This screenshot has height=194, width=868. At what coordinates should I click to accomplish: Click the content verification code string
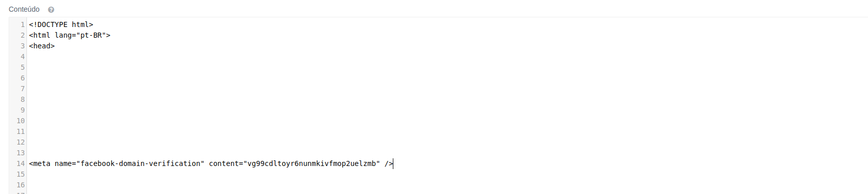coord(312,163)
